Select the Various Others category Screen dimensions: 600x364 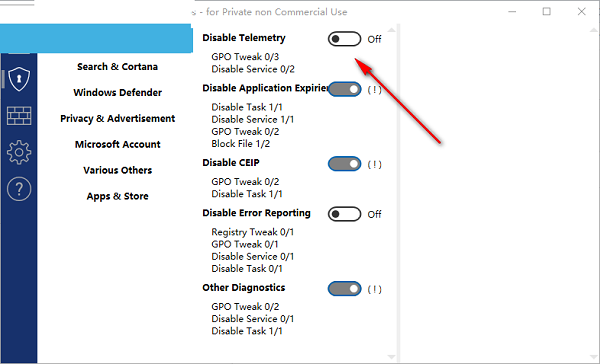(117, 170)
